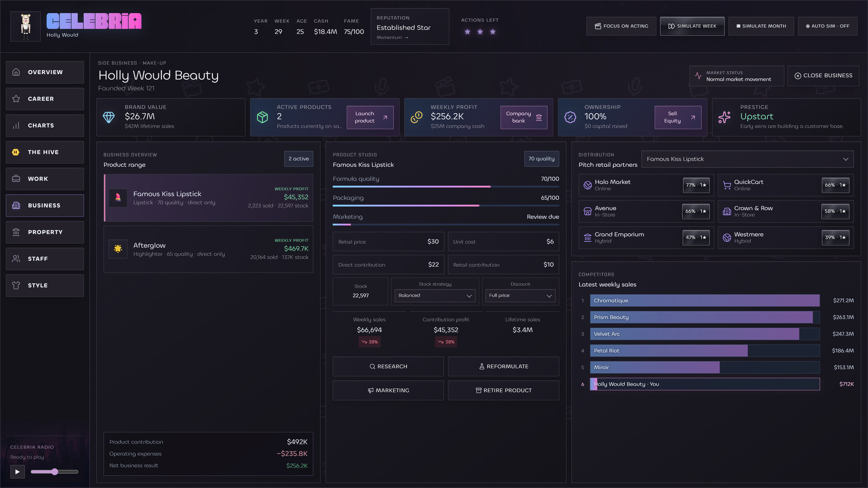The image size is (868, 488).
Task: Click the Close Business button
Action: [x=823, y=76]
